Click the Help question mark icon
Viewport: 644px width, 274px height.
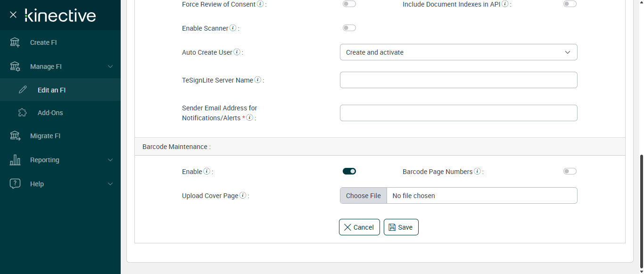click(x=15, y=184)
